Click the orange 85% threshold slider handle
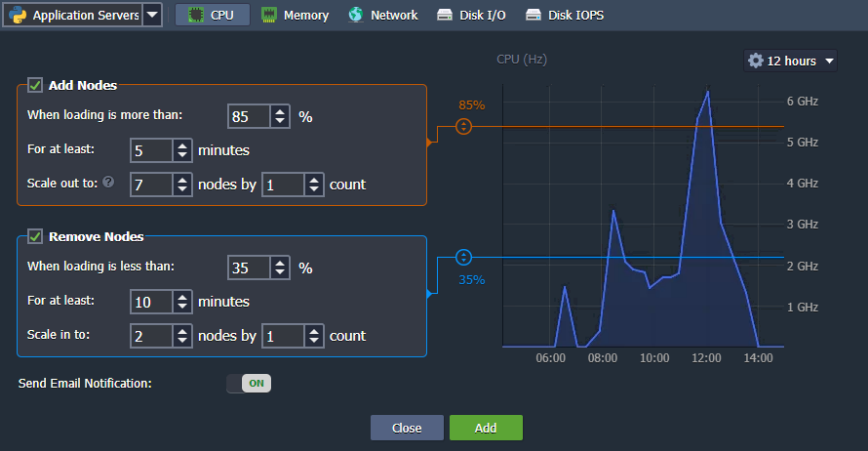868x451 pixels. pyautogui.click(x=463, y=127)
